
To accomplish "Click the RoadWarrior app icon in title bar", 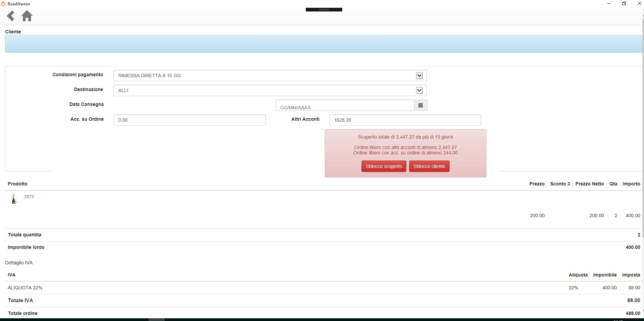I will (3, 4).
